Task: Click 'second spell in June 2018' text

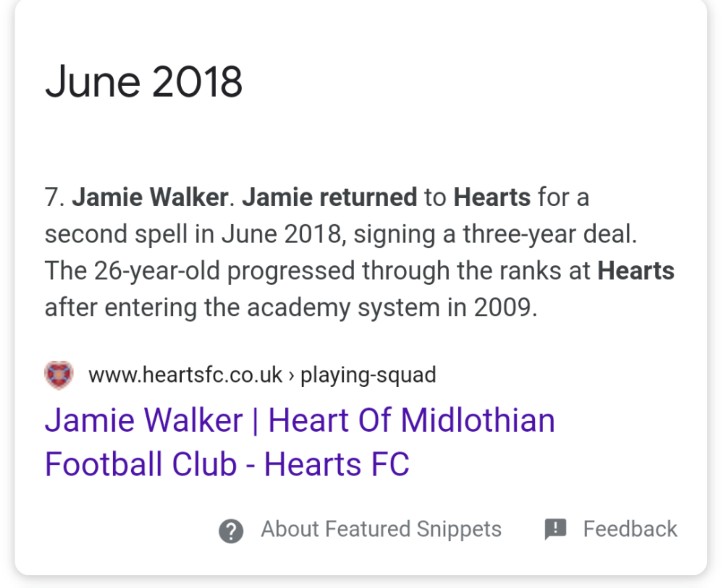Action: (193, 234)
